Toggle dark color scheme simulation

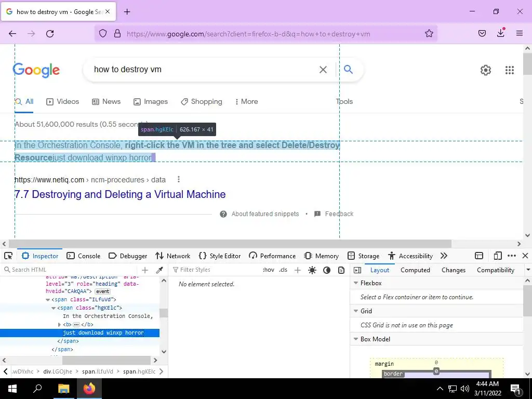pyautogui.click(x=327, y=270)
